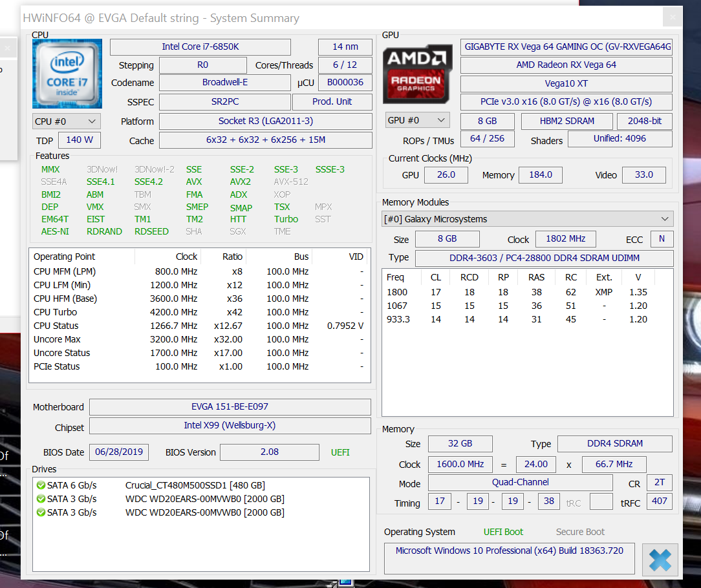The image size is (701, 588).
Task: Click the tRFC 407 value
Action: (x=660, y=501)
